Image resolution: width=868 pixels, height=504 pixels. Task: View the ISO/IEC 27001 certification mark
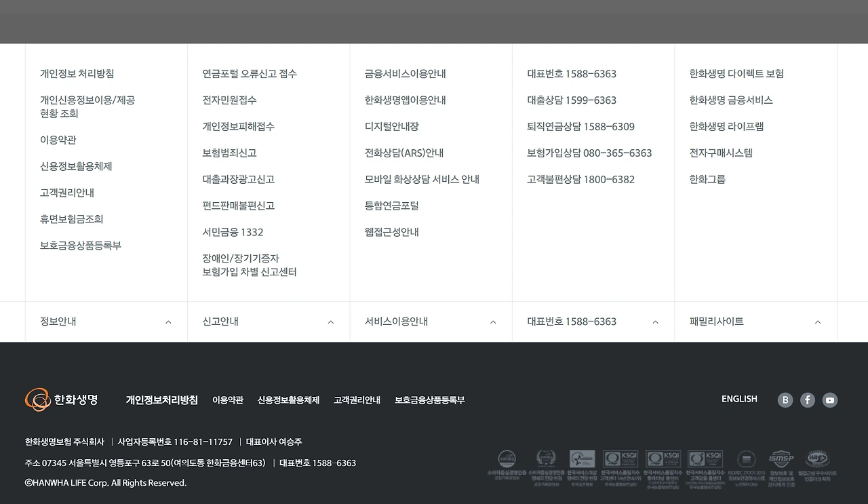point(745,467)
